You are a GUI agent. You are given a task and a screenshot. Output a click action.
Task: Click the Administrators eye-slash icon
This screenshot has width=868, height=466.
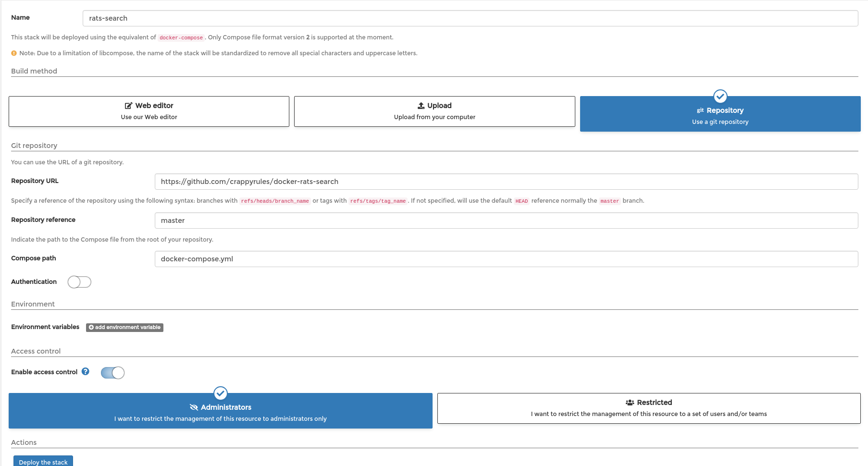tap(194, 407)
